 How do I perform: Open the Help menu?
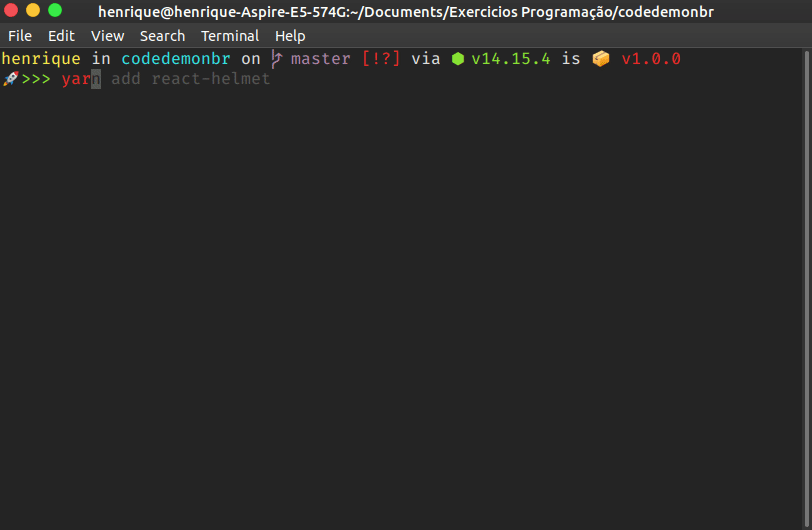pyautogui.click(x=290, y=36)
